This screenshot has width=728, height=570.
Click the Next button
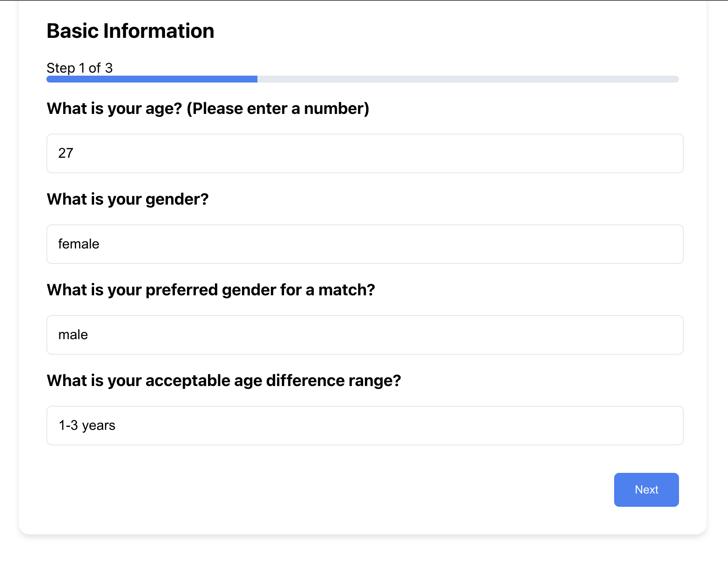click(646, 490)
